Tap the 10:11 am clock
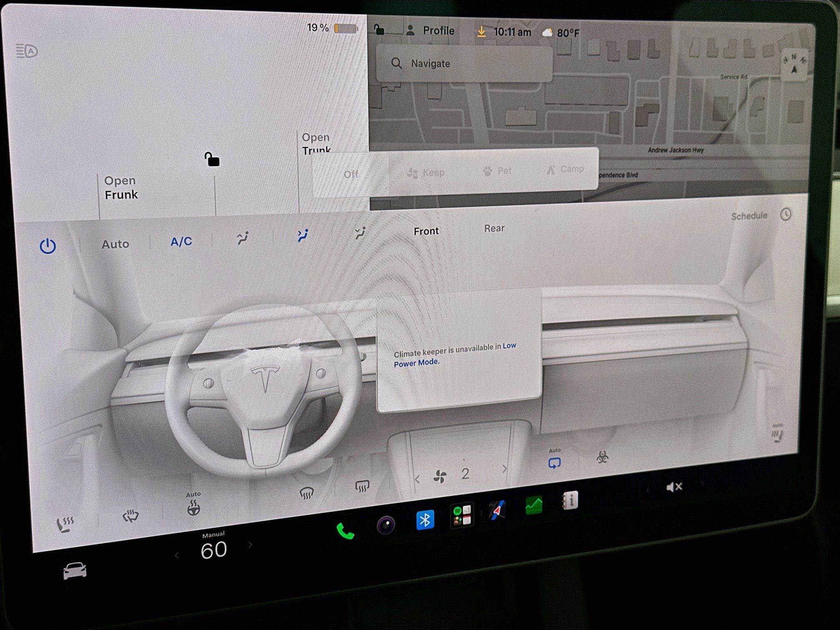The width and height of the screenshot is (840, 630). (x=512, y=32)
